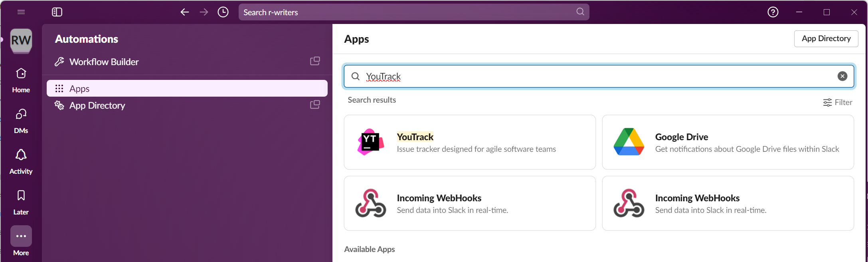Open the Filter options
868x262 pixels.
click(837, 103)
